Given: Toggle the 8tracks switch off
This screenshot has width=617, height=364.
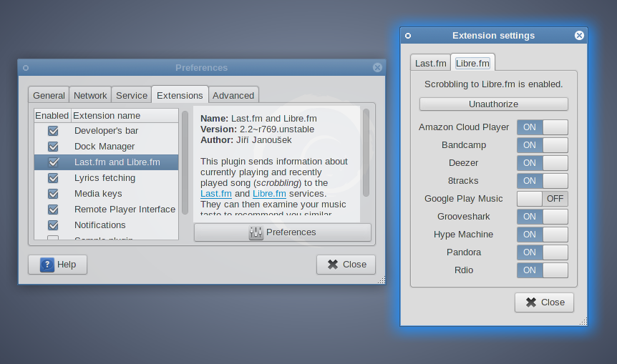Looking at the screenshot, I should click(x=543, y=181).
